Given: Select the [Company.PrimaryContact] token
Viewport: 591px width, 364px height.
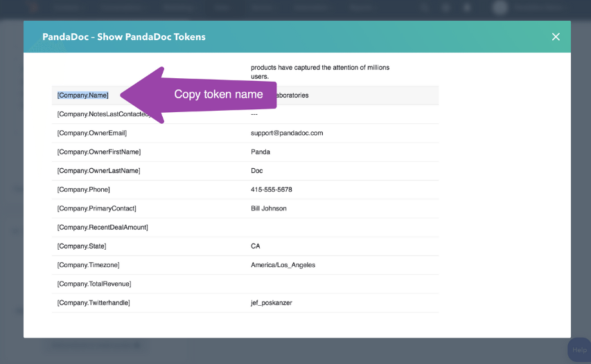Looking at the screenshot, I should (97, 208).
